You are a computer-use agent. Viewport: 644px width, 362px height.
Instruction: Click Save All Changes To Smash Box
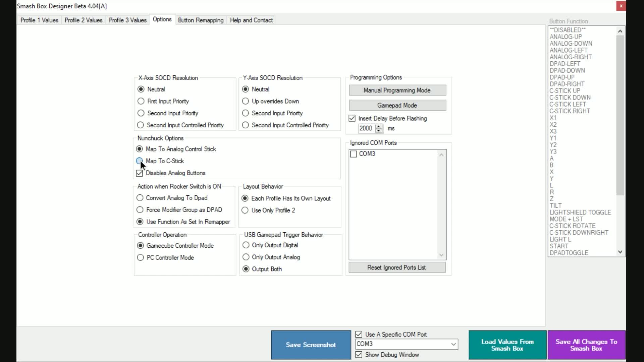coord(586,345)
